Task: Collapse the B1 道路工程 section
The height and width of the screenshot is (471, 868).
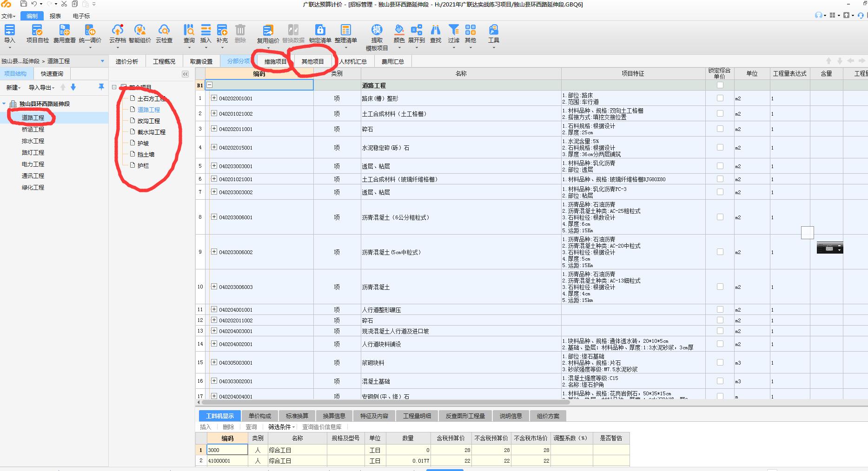Action: tap(210, 85)
